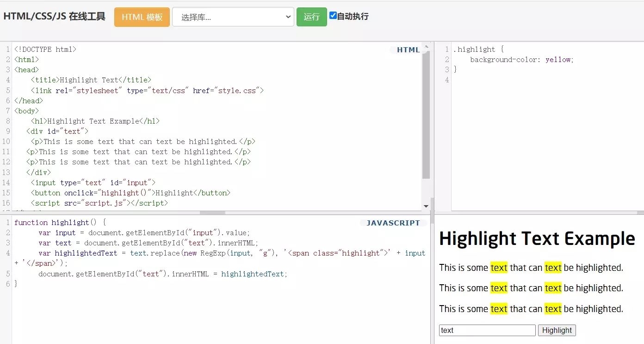Click the <title>Highlight Text</title> code line
This screenshot has height=344, width=644.
[91, 80]
